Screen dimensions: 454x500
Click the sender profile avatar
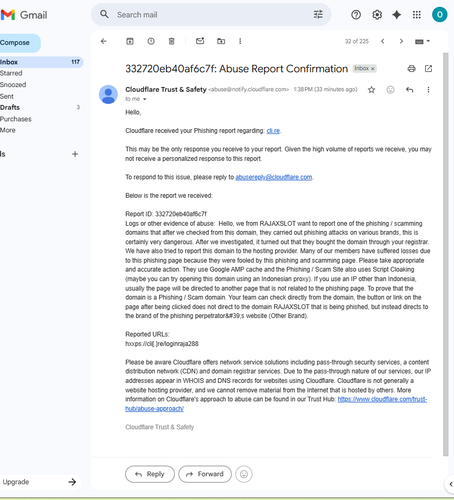108,94
